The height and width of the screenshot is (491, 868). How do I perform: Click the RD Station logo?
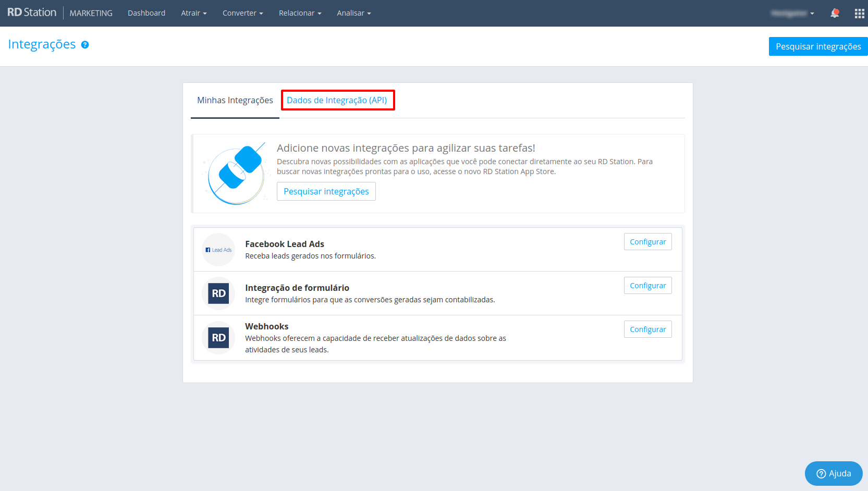tap(32, 13)
